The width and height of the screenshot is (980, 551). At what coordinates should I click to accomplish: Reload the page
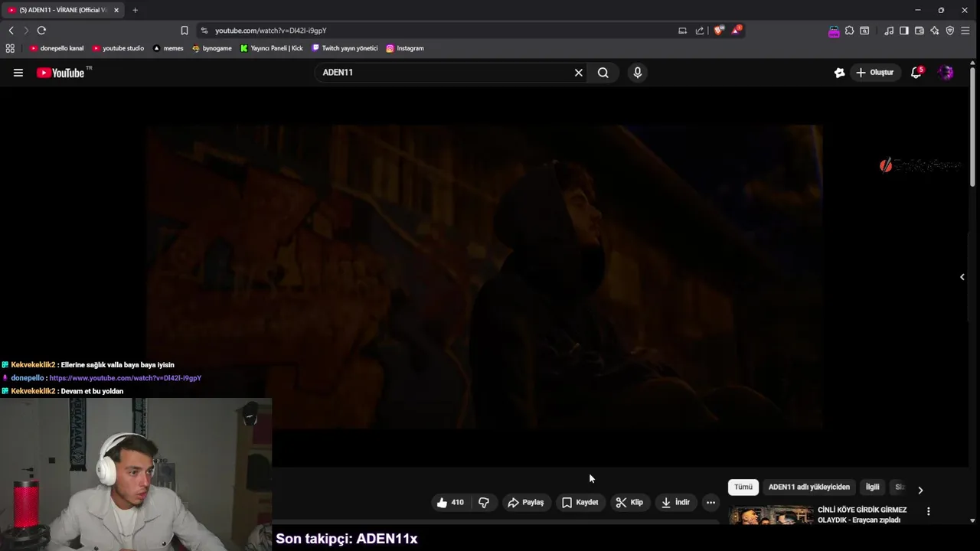[41, 31]
